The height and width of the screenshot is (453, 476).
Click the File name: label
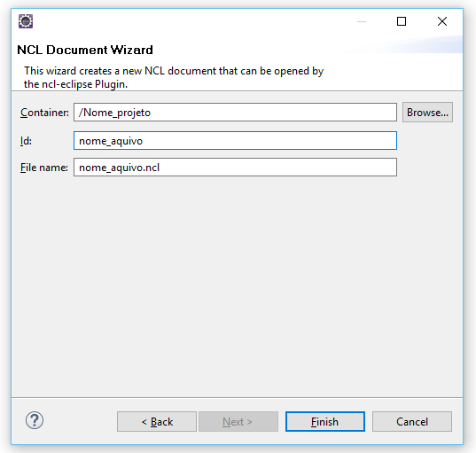coord(44,168)
